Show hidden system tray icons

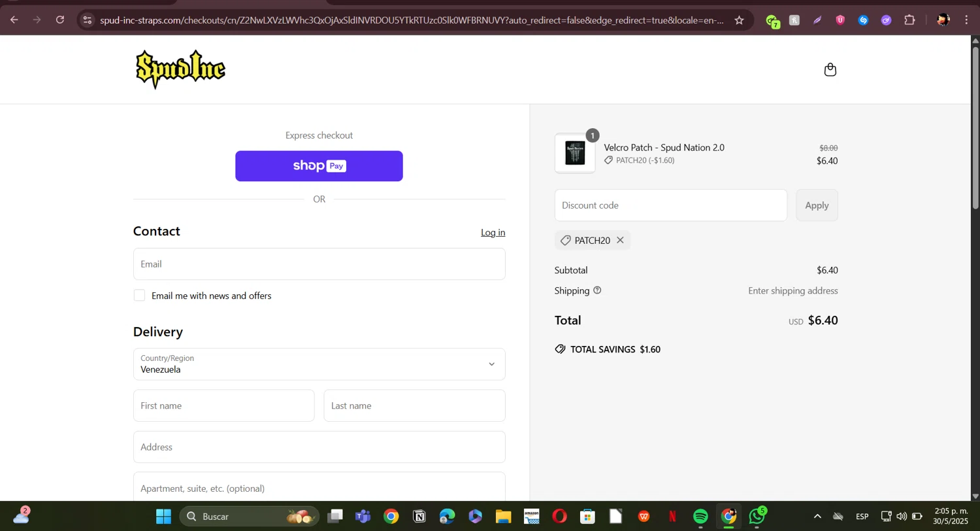tap(817, 517)
